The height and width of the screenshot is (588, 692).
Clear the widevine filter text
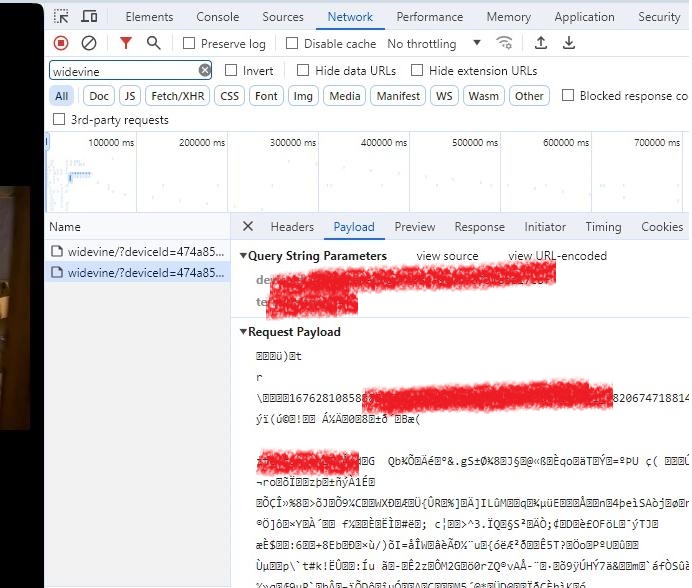point(204,70)
